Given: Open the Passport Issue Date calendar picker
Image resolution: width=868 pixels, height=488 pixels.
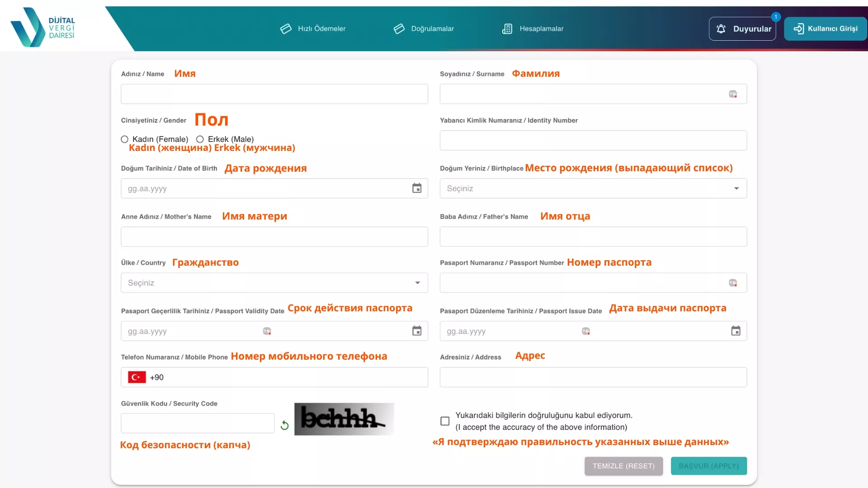Looking at the screenshot, I should point(736,331).
